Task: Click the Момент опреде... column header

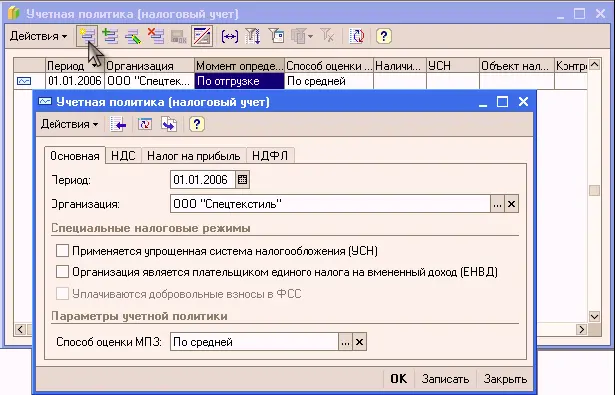Action: coord(239,66)
